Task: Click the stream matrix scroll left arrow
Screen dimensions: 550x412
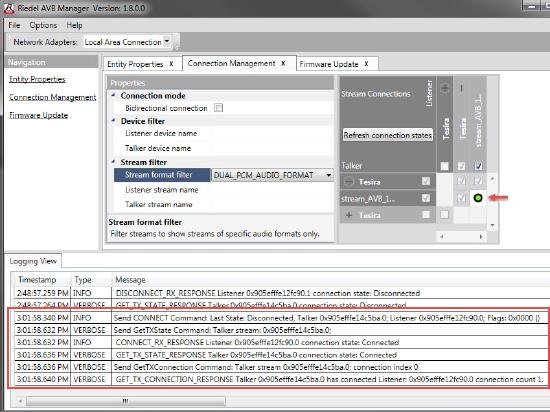Action: (442, 237)
